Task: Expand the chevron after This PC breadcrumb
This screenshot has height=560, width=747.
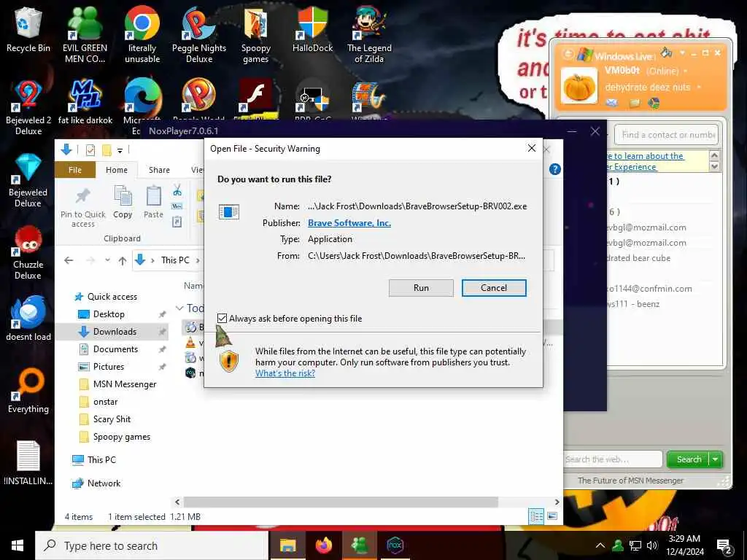Action: point(198,260)
